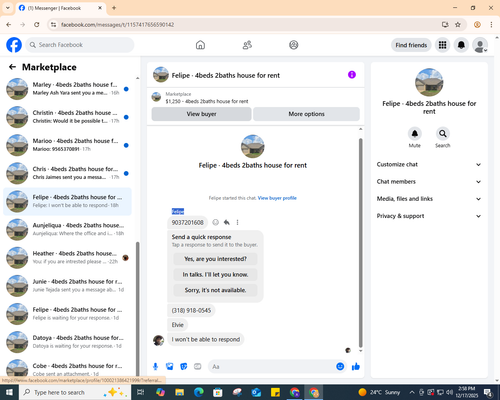Open Marley chat in Marketplace list

[67, 89]
